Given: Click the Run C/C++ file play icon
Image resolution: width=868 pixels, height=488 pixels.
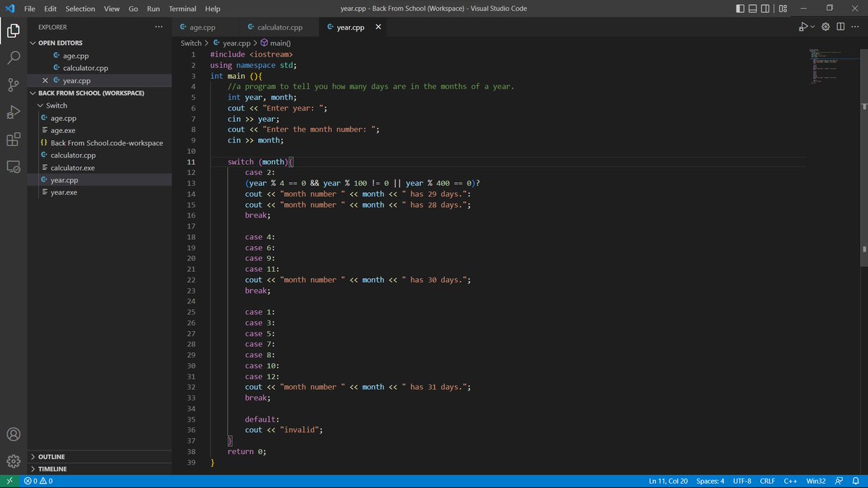Looking at the screenshot, I should coord(803,27).
